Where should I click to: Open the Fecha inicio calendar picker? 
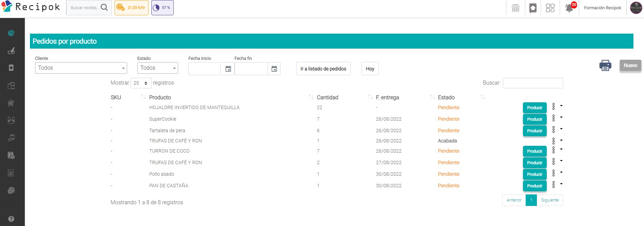pyautogui.click(x=228, y=69)
